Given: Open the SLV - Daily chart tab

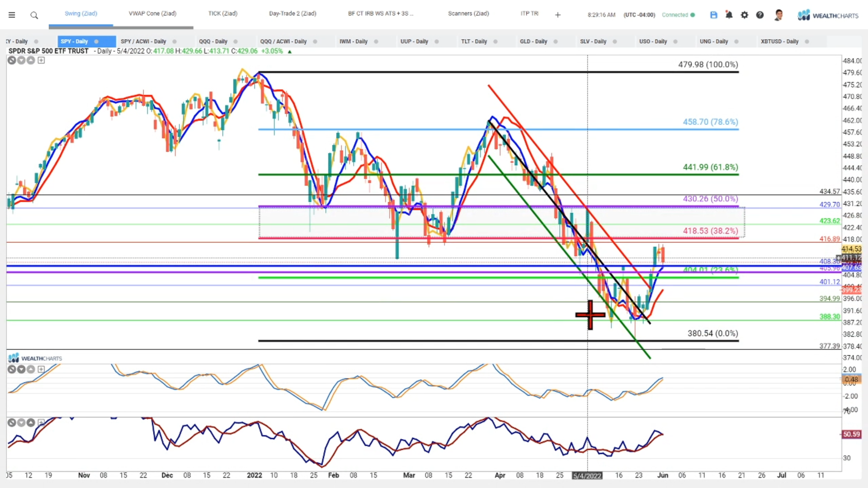Looking at the screenshot, I should (x=593, y=42).
